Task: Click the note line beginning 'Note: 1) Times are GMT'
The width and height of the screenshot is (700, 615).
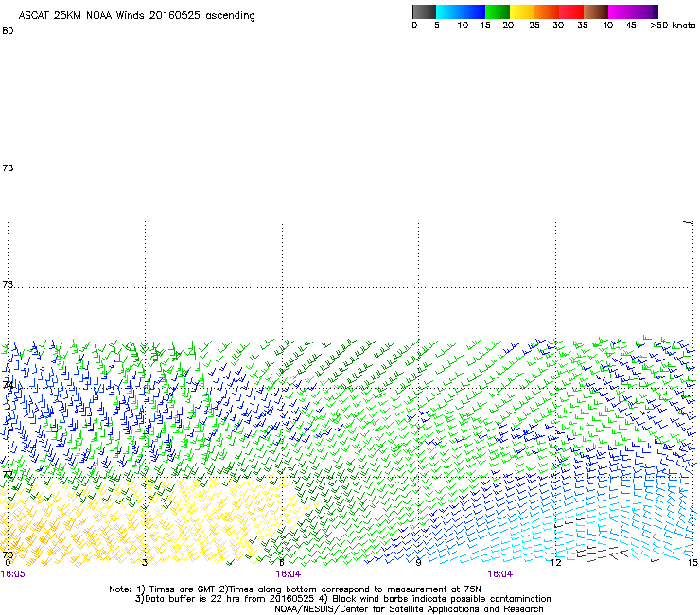Action: (x=295, y=589)
